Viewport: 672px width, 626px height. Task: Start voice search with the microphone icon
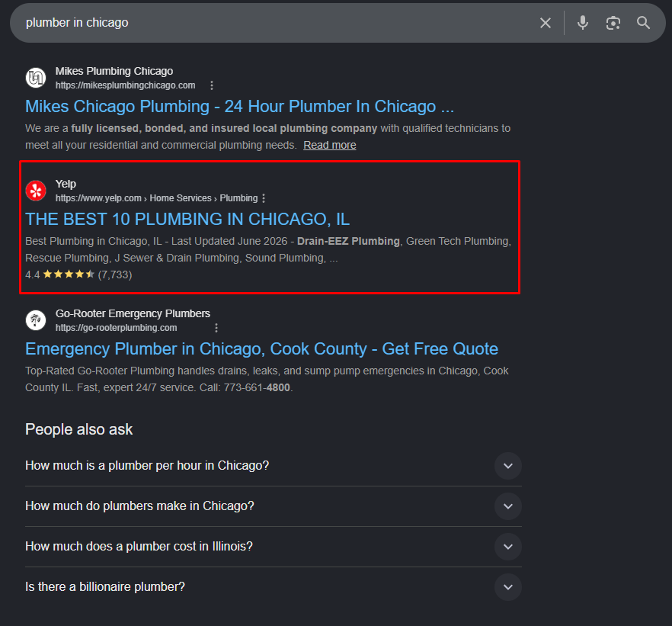pyautogui.click(x=582, y=23)
